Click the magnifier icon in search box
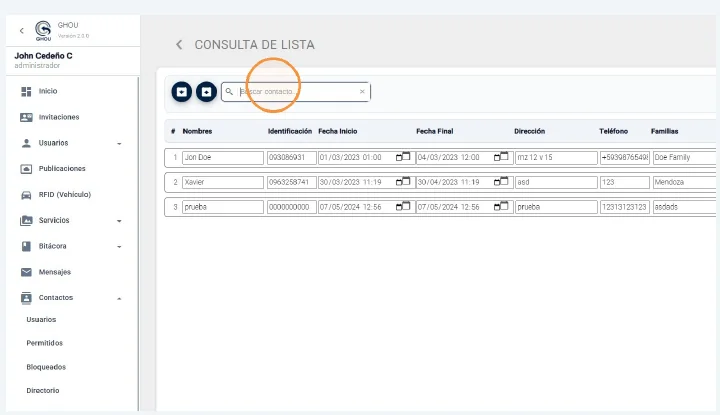720x415 pixels. pyautogui.click(x=229, y=92)
